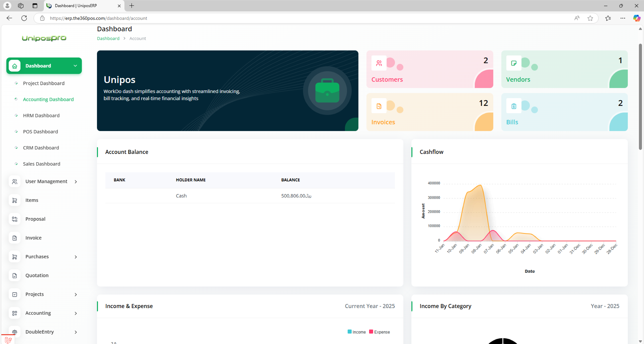Viewport: 644px width, 344px height.
Task: Click the Bills card clipboard icon
Action: tap(513, 106)
